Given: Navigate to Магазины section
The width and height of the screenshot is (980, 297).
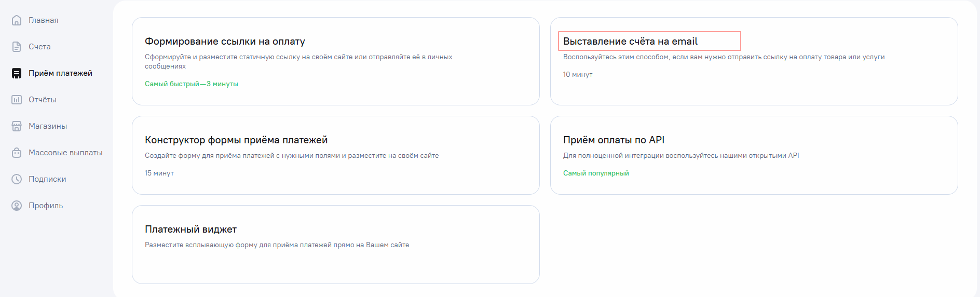Looking at the screenshot, I should (x=48, y=126).
